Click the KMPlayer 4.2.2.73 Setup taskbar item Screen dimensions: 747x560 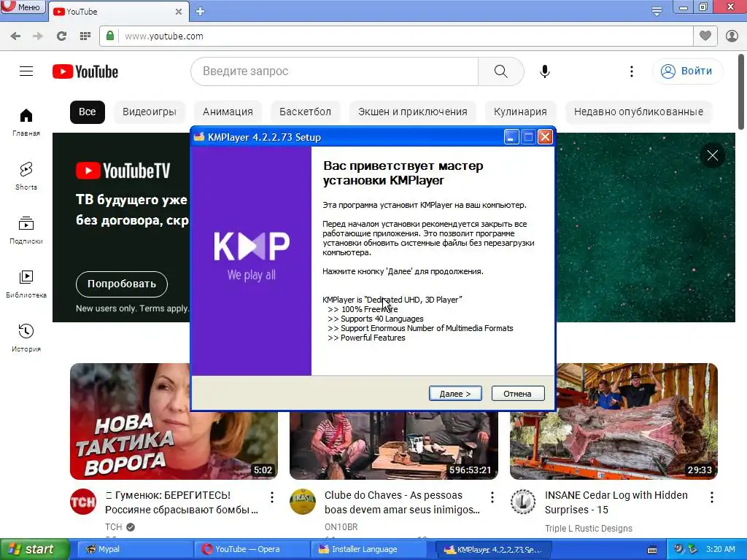[x=493, y=550]
